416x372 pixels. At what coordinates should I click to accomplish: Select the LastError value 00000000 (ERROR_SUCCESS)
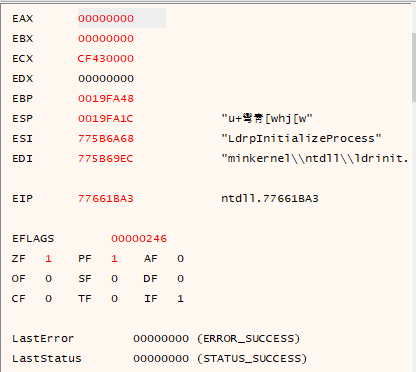(x=217, y=338)
